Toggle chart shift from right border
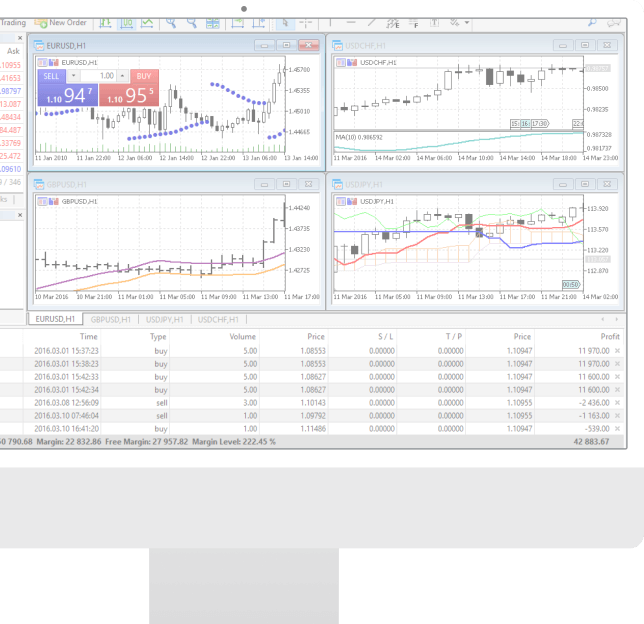Image resolution: width=644 pixels, height=624 pixels. pos(258,23)
